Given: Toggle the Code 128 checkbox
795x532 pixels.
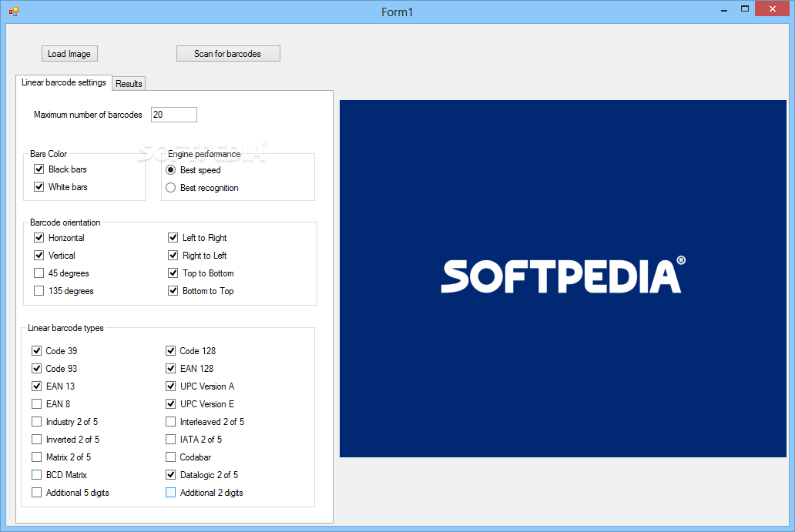Looking at the screenshot, I should (x=171, y=350).
